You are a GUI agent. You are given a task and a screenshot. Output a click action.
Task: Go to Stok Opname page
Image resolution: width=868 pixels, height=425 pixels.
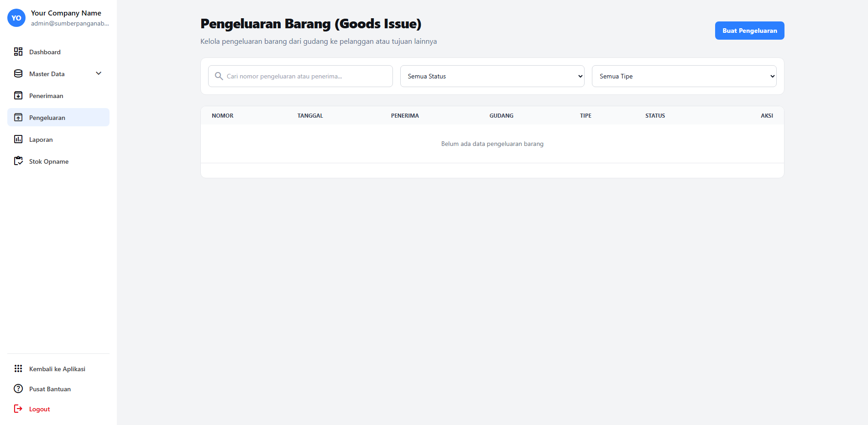[x=49, y=161]
